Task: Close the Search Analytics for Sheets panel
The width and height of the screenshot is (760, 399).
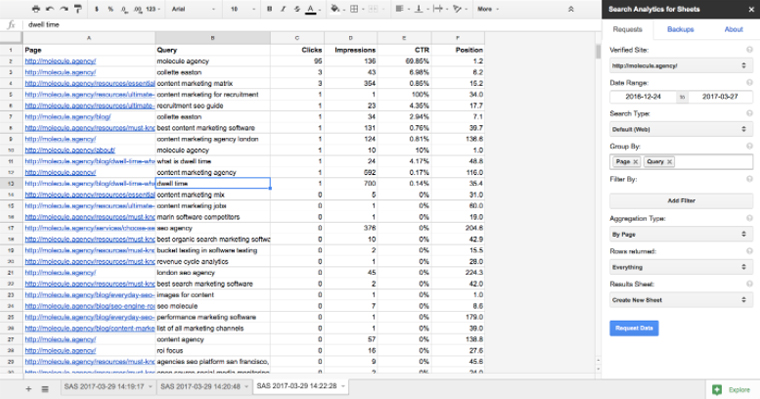Action: pyautogui.click(x=751, y=9)
